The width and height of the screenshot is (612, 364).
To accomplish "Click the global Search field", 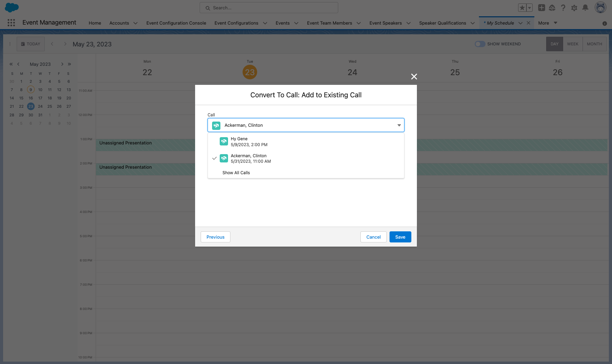I will click(269, 8).
